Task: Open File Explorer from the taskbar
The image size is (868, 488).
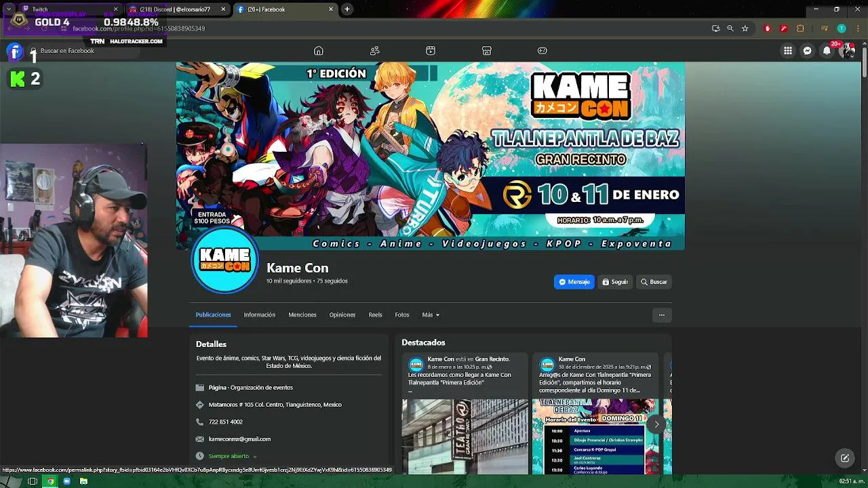Action: [x=83, y=481]
